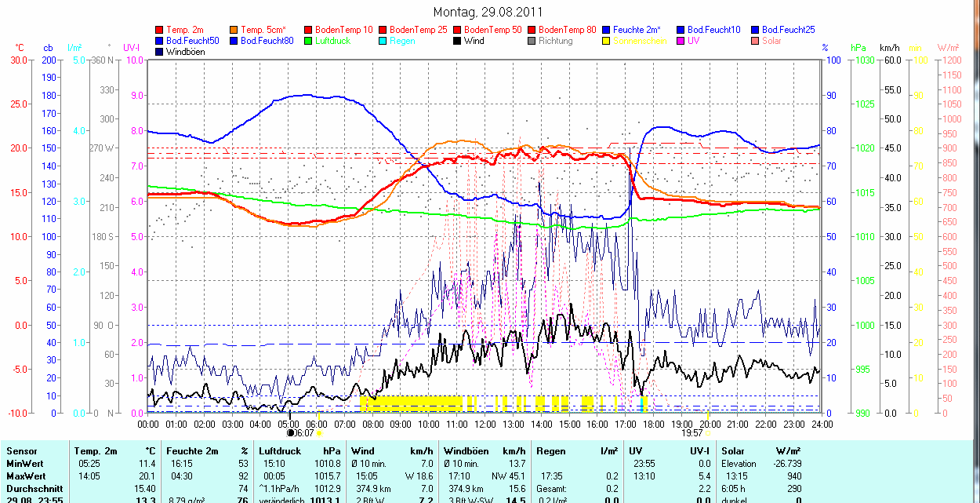980x503 pixels.
Task: Click the Luftdruck column header in table
Action: click(281, 452)
